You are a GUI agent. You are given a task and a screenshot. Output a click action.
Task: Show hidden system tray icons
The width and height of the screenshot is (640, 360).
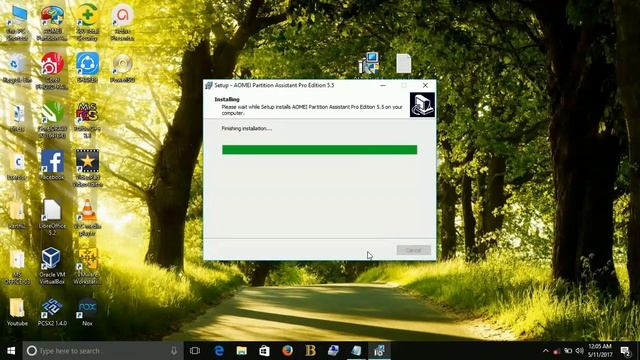[x=546, y=351]
